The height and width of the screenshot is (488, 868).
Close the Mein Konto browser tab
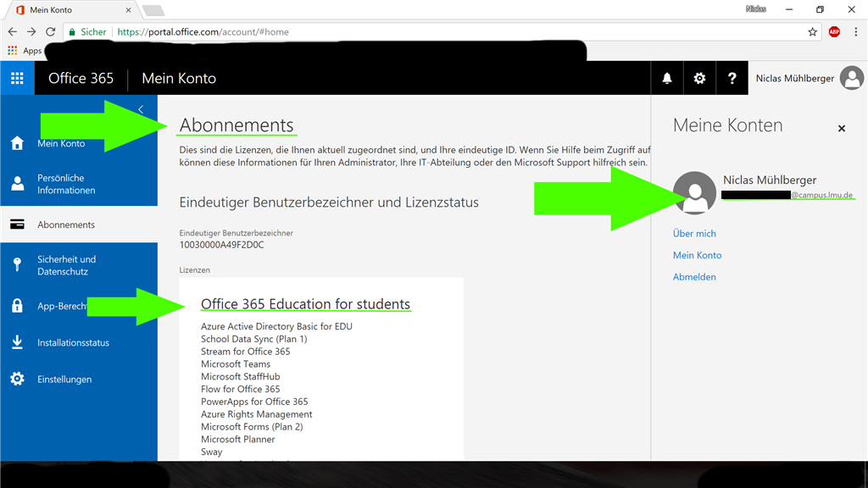[128, 10]
